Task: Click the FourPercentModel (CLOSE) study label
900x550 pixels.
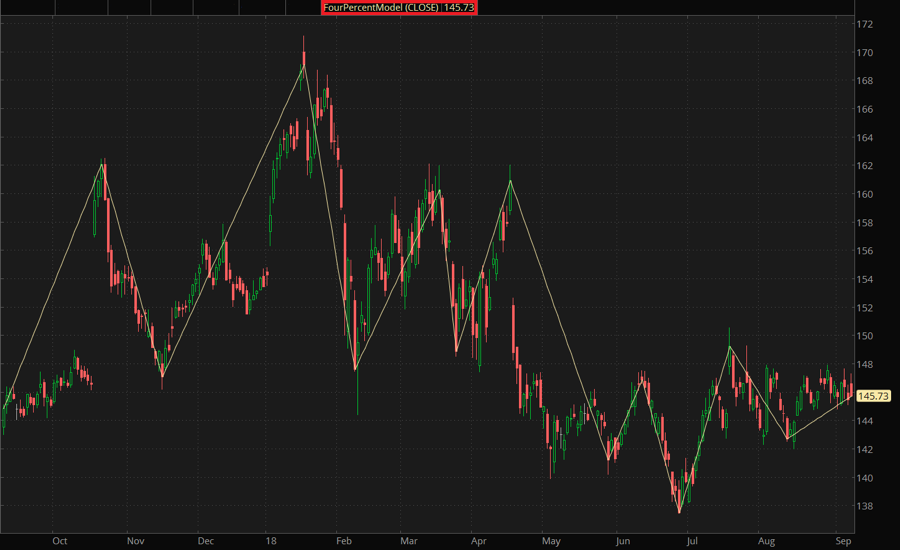Action: click(399, 7)
